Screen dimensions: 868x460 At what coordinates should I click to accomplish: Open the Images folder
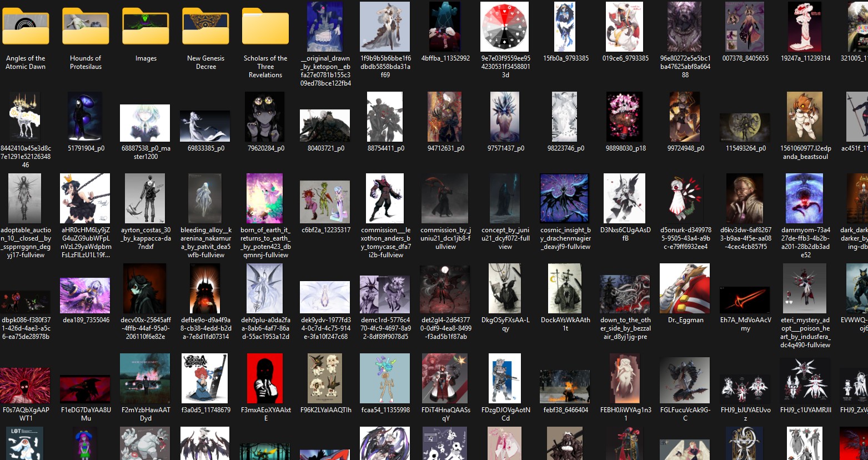[x=145, y=26]
